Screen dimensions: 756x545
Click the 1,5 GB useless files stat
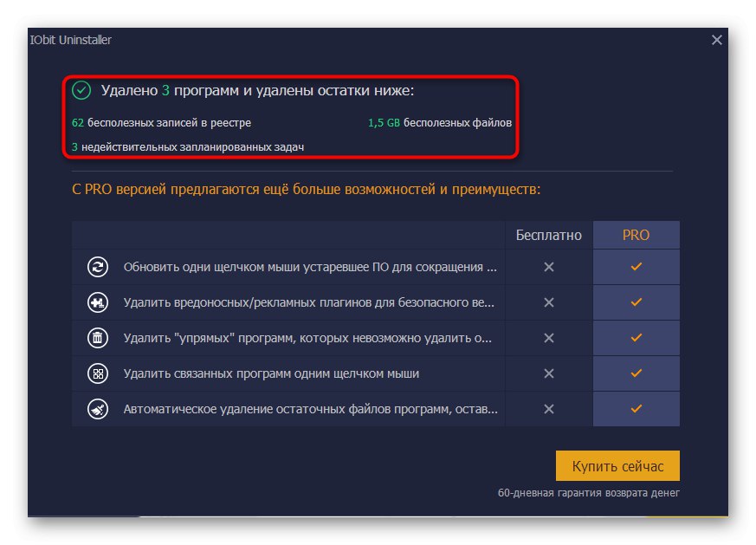tap(440, 123)
